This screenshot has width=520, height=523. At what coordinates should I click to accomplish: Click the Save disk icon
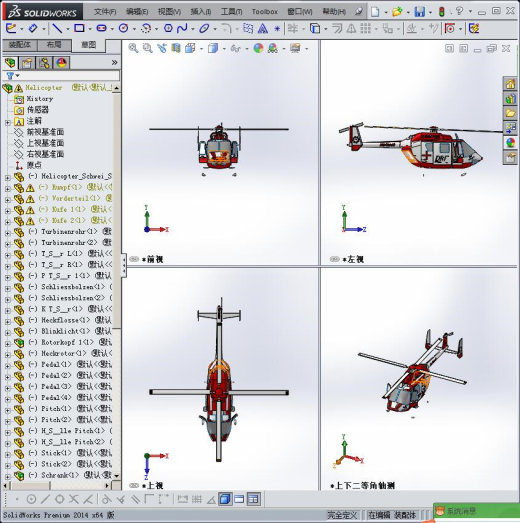click(420, 12)
